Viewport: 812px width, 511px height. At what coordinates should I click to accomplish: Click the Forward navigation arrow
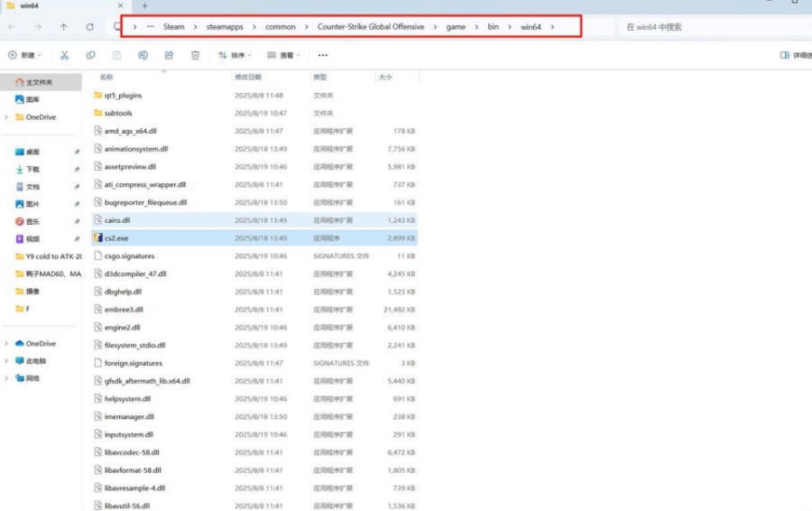click(38, 26)
